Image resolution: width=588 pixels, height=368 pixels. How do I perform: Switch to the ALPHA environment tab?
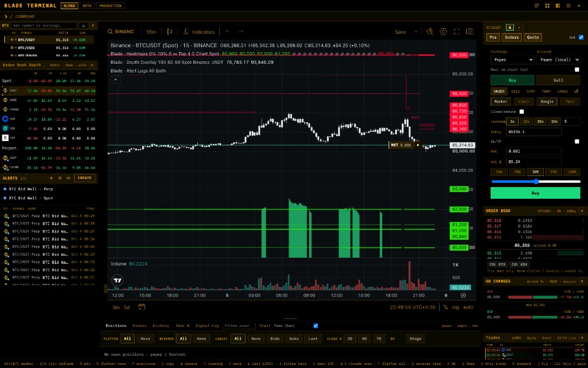point(69,6)
